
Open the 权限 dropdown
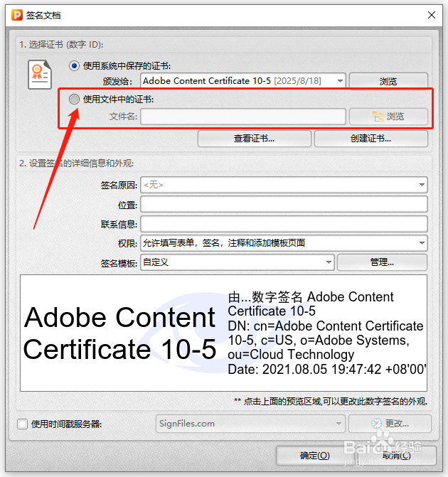coord(284,243)
